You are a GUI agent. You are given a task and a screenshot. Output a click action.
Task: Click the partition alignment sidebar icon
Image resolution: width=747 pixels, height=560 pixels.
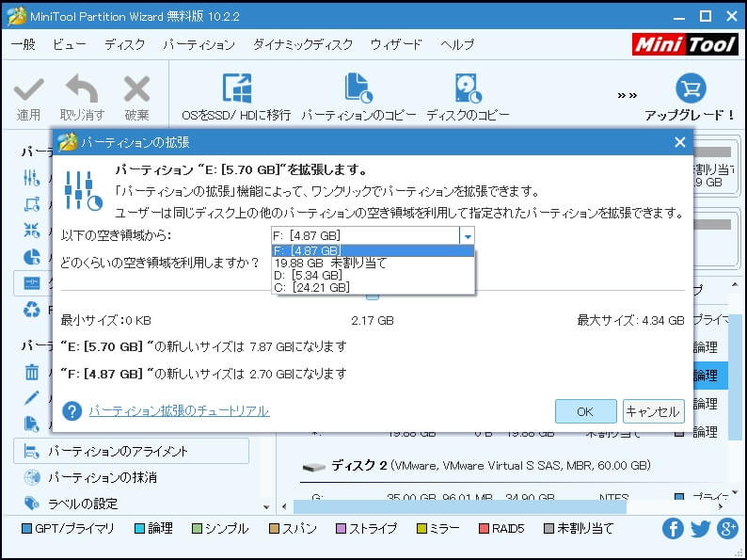pyautogui.click(x=31, y=451)
